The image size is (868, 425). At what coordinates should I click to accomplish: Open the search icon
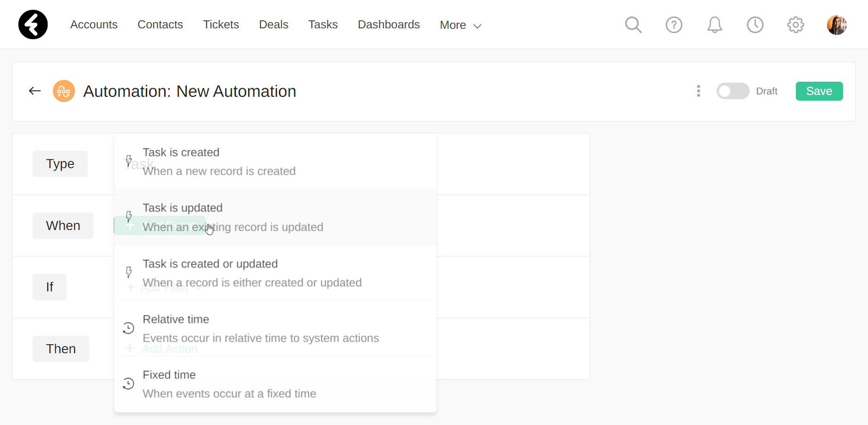pyautogui.click(x=633, y=25)
